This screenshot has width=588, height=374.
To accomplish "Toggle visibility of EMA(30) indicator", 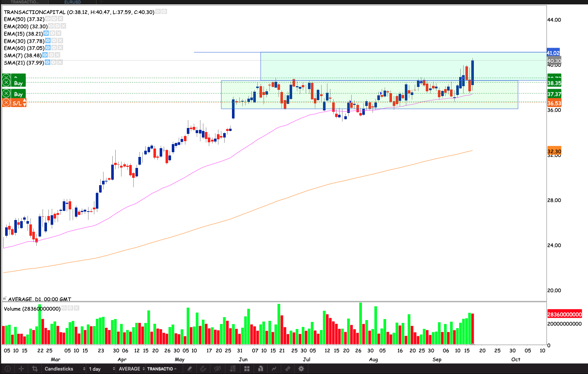I will coord(48,41).
